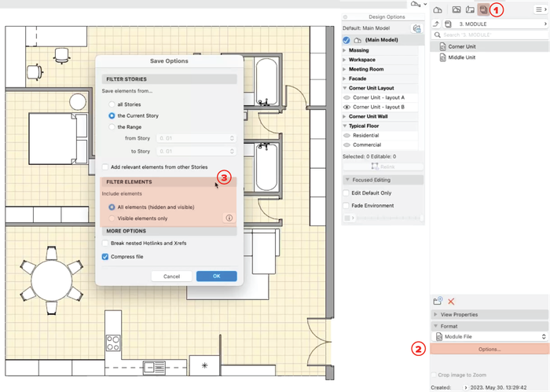
Task: Click the MORE OPTIONS header
Action: coord(169,231)
